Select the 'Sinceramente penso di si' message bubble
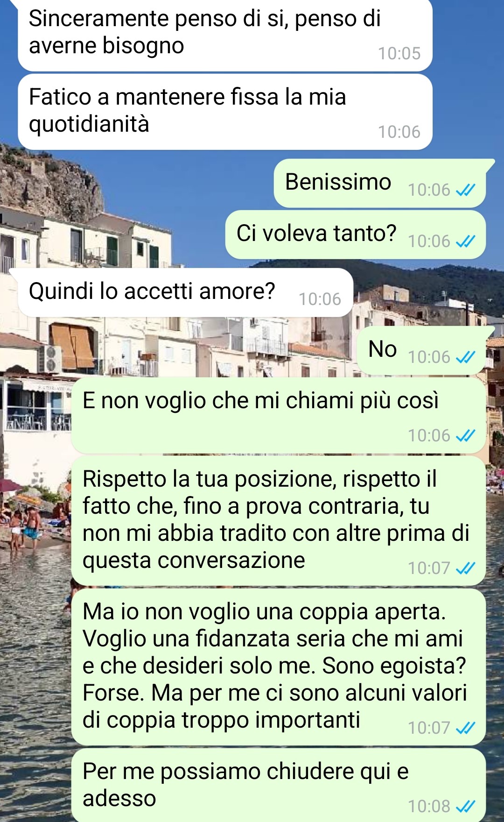This screenshot has height=822, width=504. click(x=225, y=35)
